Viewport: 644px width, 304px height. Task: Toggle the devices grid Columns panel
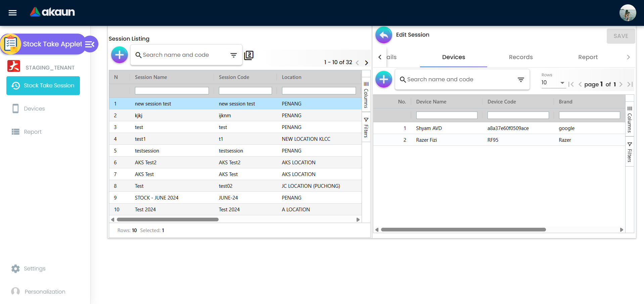(x=630, y=119)
